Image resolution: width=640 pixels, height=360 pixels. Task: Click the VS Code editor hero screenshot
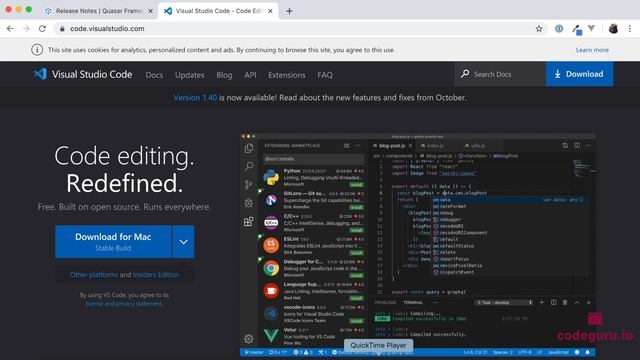click(x=417, y=245)
